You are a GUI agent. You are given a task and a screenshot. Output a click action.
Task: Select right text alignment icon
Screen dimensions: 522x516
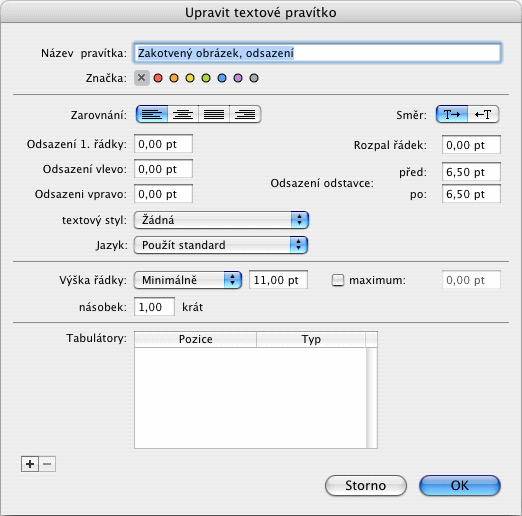(x=245, y=115)
